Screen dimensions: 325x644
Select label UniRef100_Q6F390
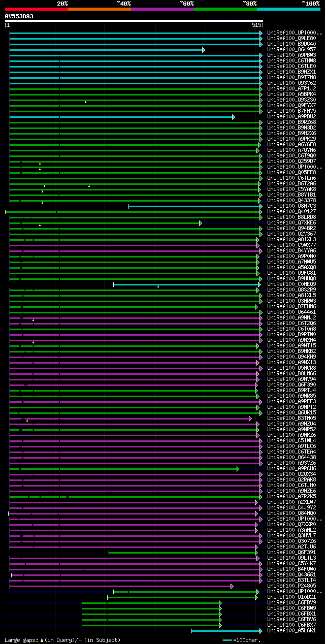tap(291, 385)
